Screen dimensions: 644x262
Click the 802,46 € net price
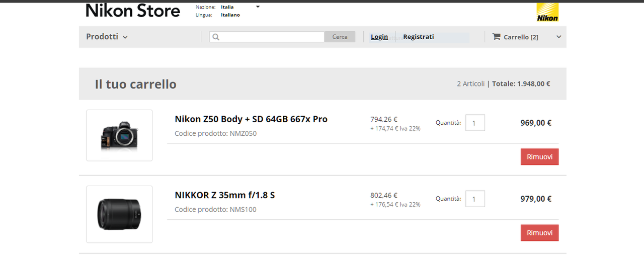click(384, 195)
